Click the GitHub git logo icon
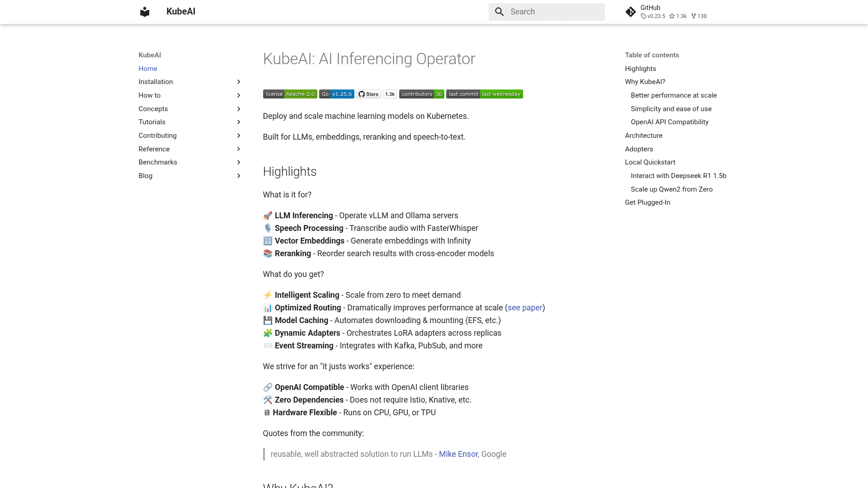Screen dimensions: 868x488 [x=631, y=12]
